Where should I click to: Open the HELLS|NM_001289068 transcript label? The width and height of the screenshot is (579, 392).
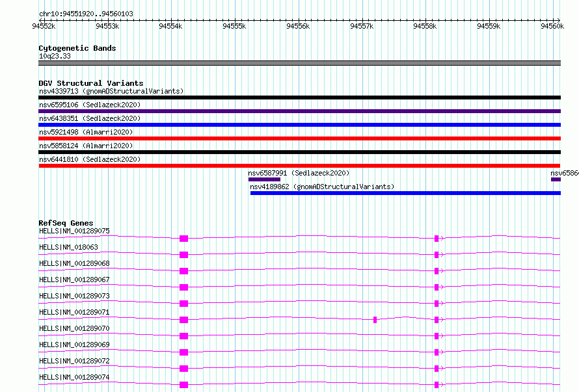(74, 263)
